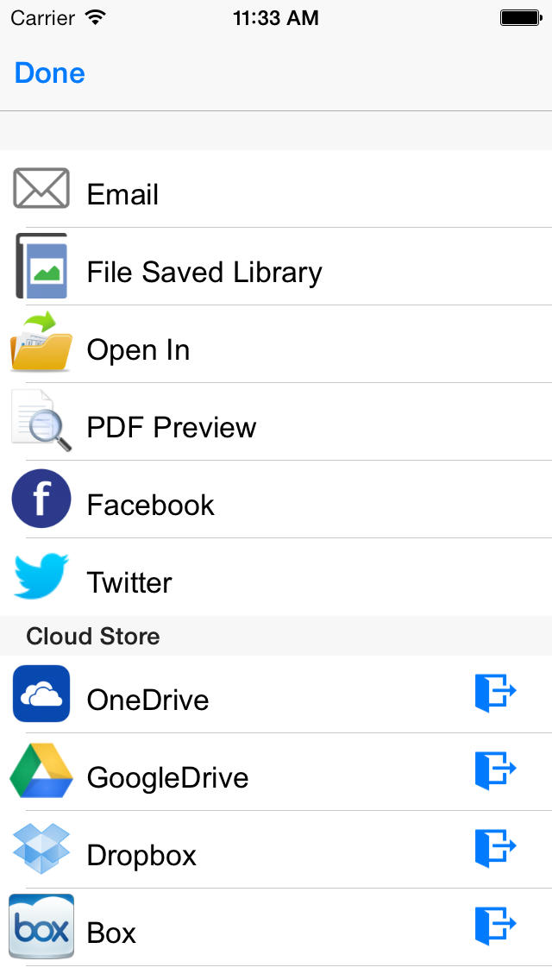Image resolution: width=552 pixels, height=980 pixels.
Task: Click the Box app icon
Action: click(x=41, y=926)
